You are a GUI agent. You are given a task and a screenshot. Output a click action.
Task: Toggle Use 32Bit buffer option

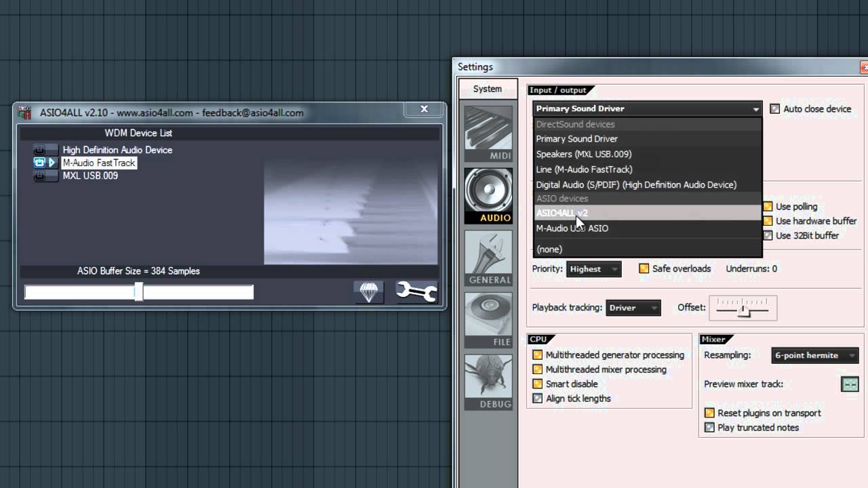click(x=768, y=235)
